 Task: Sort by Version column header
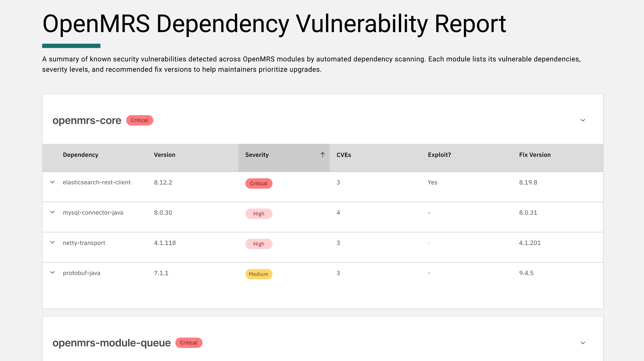coord(164,155)
